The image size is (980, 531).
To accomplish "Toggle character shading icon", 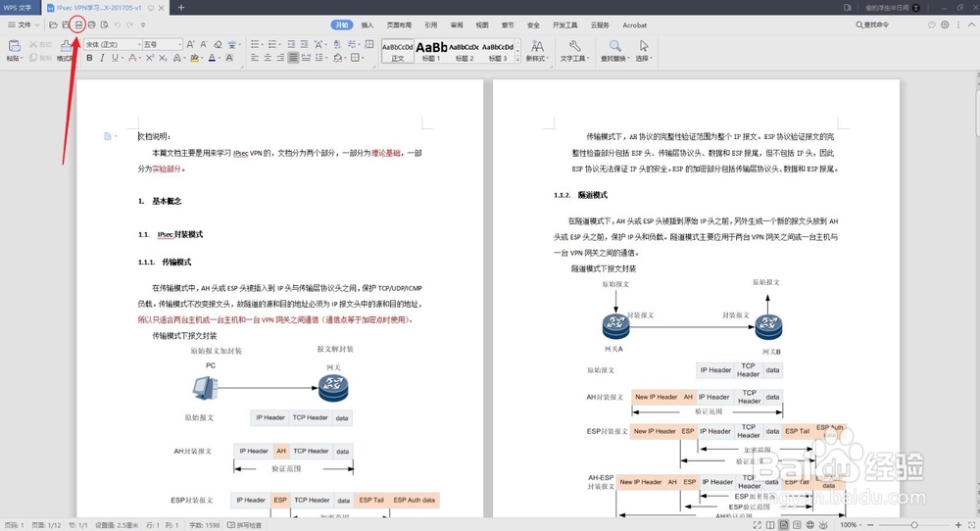I will [229, 58].
